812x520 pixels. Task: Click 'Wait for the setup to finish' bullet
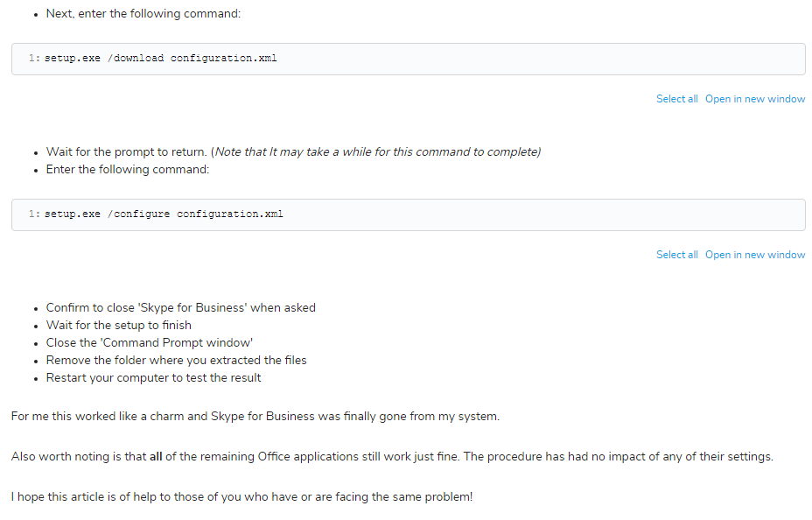119,326
